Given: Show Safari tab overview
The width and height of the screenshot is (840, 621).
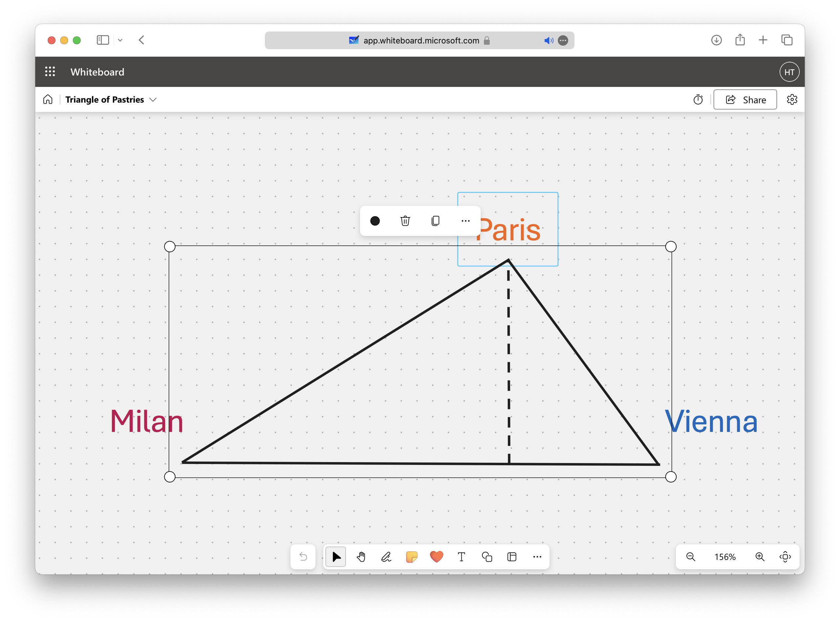Looking at the screenshot, I should 787,40.
